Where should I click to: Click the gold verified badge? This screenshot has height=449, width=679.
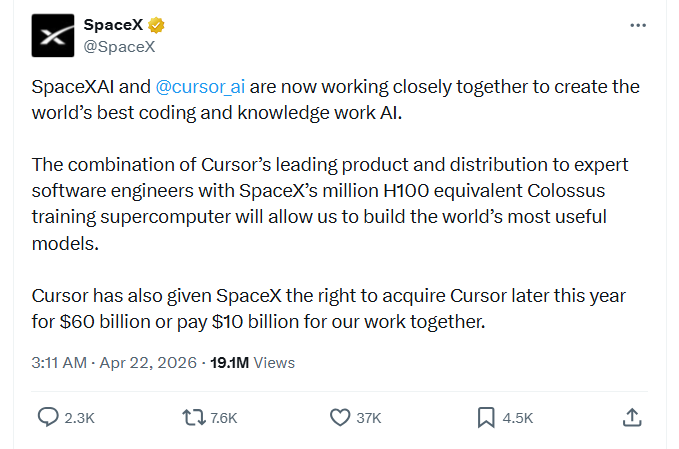pos(156,25)
